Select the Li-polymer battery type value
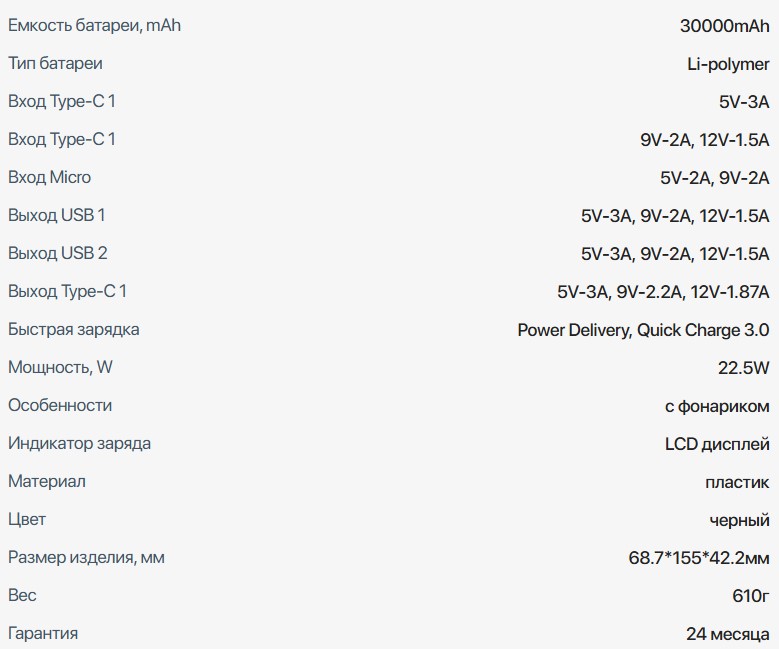 coord(728,64)
